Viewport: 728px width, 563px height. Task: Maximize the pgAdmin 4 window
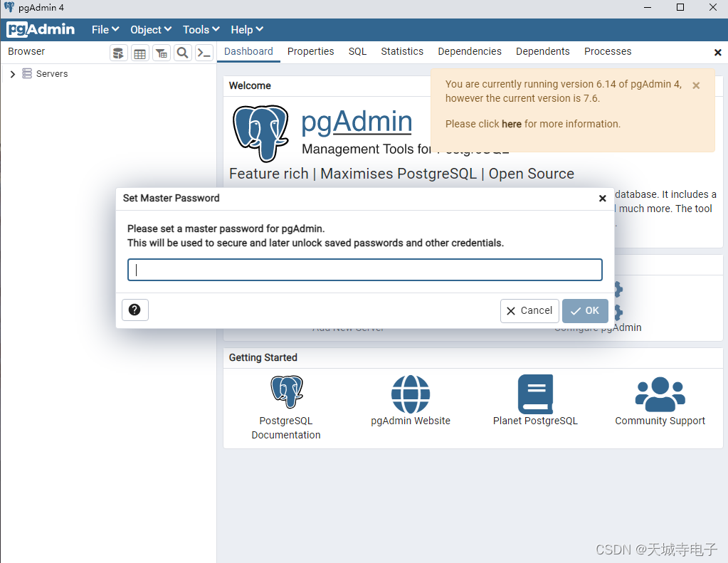(680, 7)
